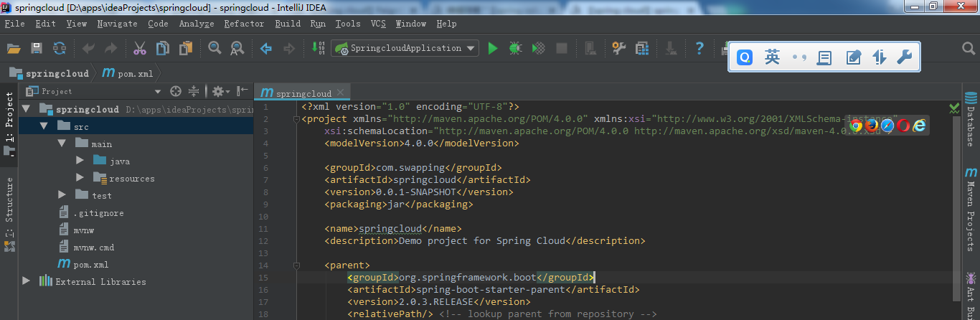Click the Help question mark icon
980x320 pixels.
tap(699, 48)
